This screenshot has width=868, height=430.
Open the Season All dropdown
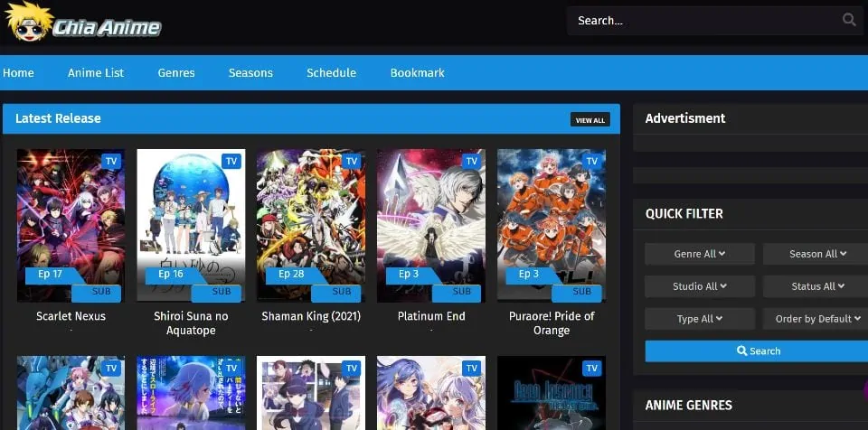(x=817, y=254)
